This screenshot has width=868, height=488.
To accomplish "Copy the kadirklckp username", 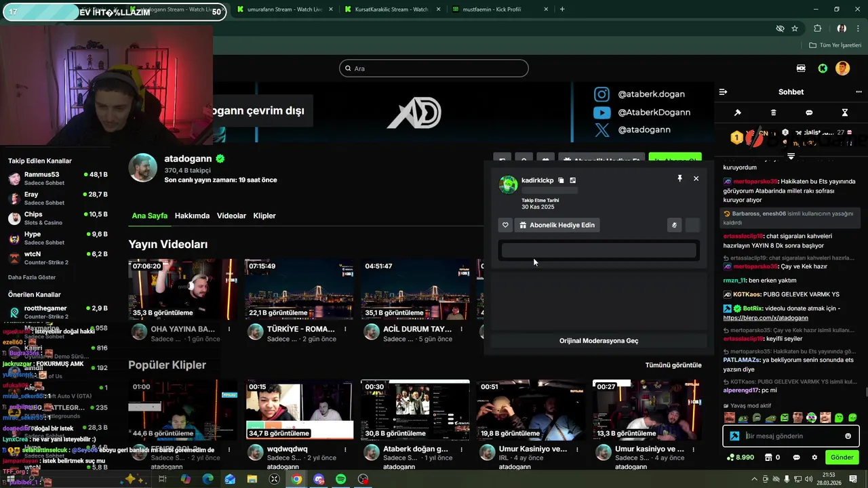I will (x=561, y=180).
